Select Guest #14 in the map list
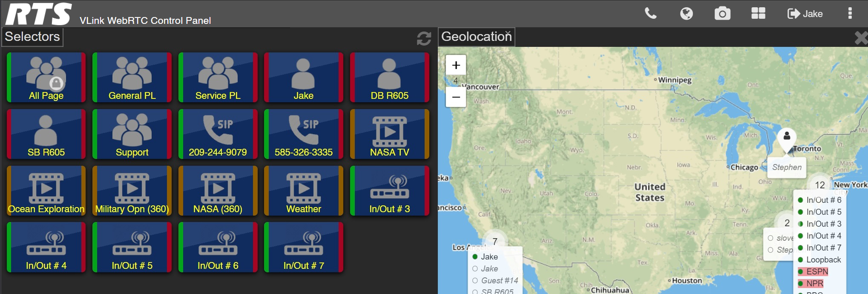 click(x=495, y=280)
